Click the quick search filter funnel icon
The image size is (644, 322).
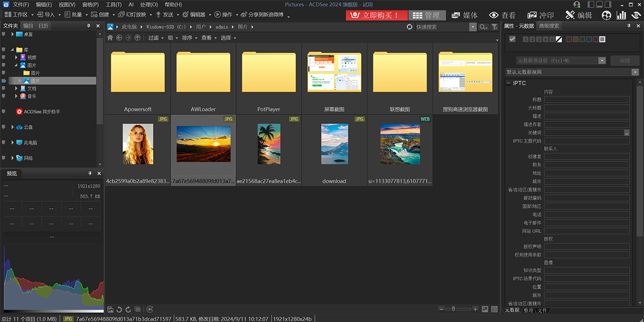click(494, 27)
